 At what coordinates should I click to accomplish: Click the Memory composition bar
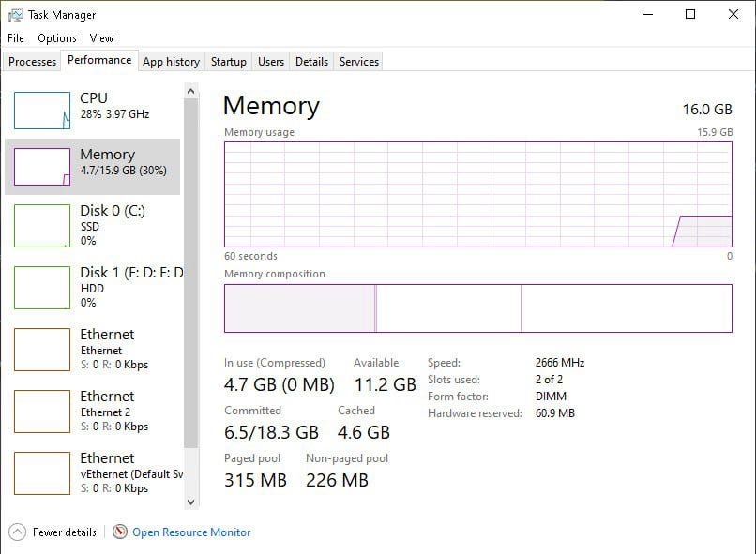pyautogui.click(x=478, y=308)
